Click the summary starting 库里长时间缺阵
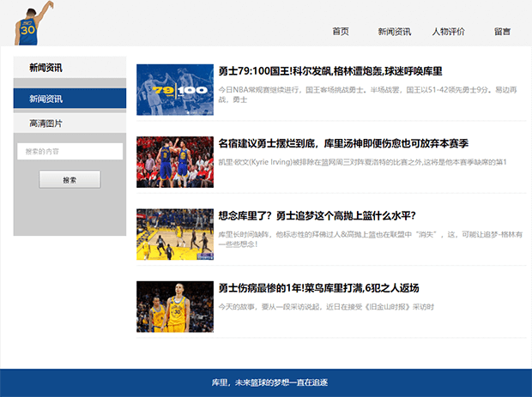Viewport: 532px width, 397px height. [x=370, y=239]
